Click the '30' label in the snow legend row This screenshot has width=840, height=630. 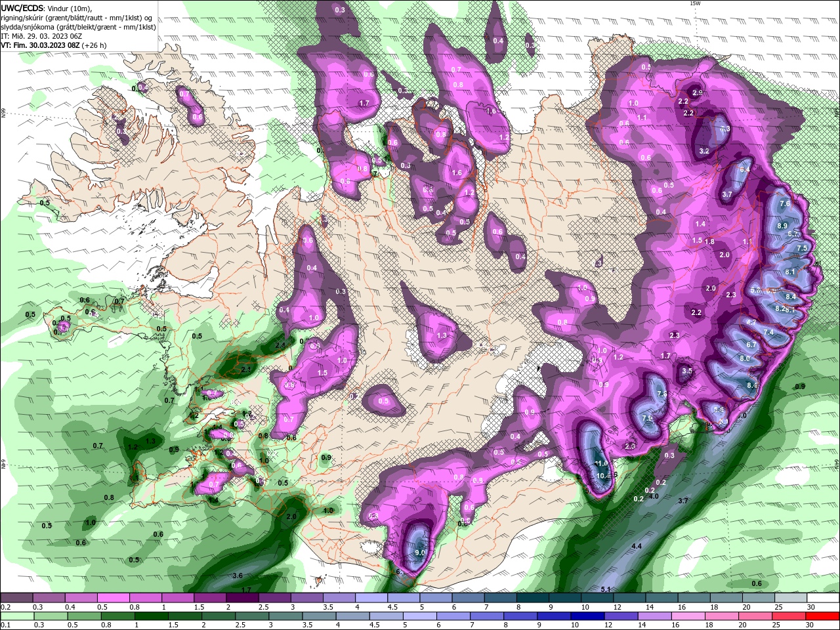[x=811, y=607]
